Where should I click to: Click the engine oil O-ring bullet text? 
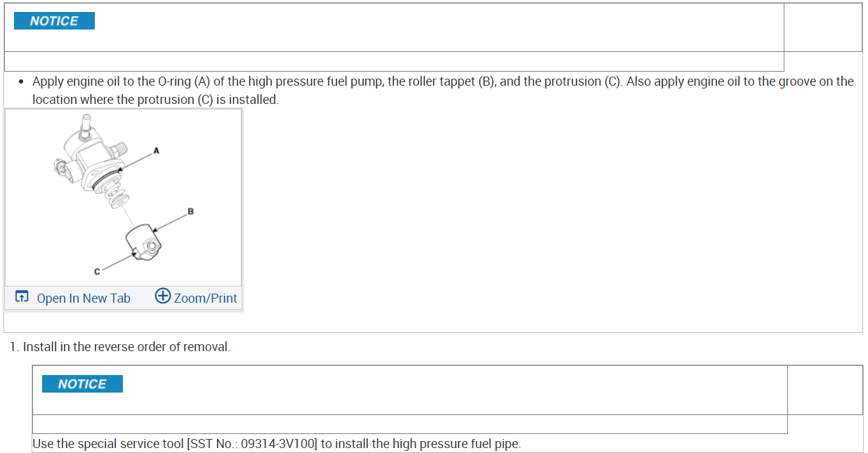point(442,81)
